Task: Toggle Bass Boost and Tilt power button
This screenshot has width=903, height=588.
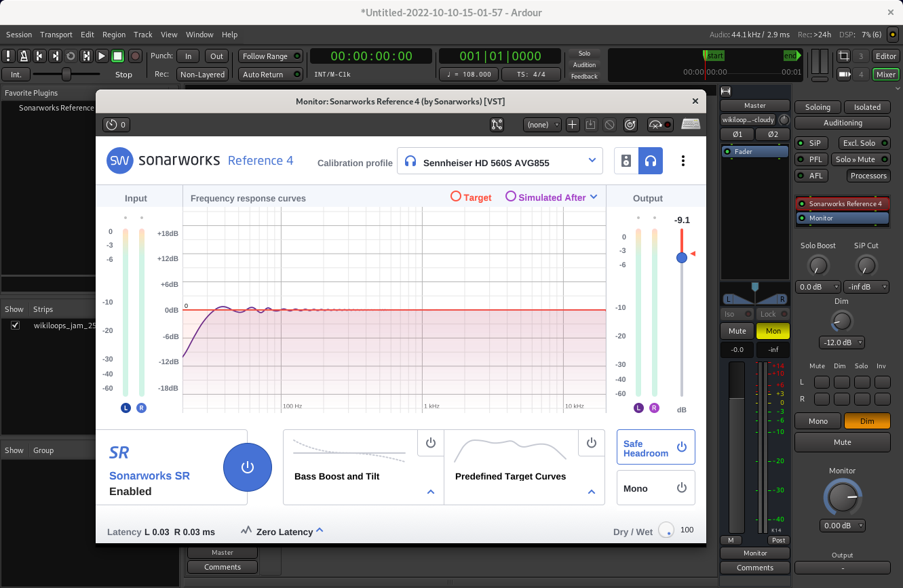Action: click(x=431, y=443)
